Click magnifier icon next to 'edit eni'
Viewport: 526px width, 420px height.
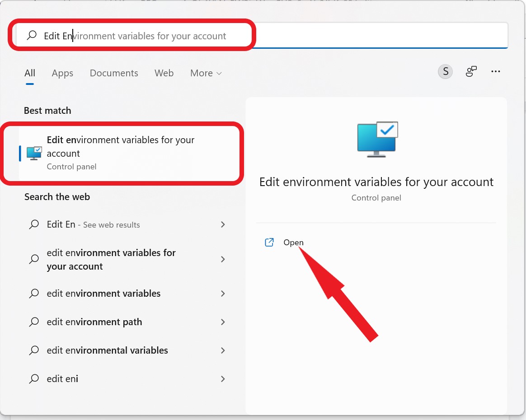click(x=34, y=379)
